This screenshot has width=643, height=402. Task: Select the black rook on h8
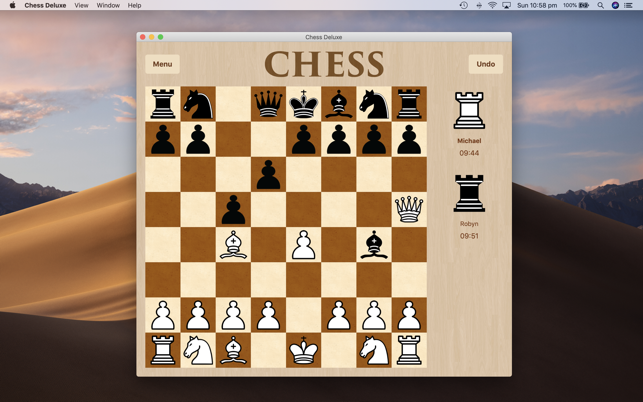(409, 104)
